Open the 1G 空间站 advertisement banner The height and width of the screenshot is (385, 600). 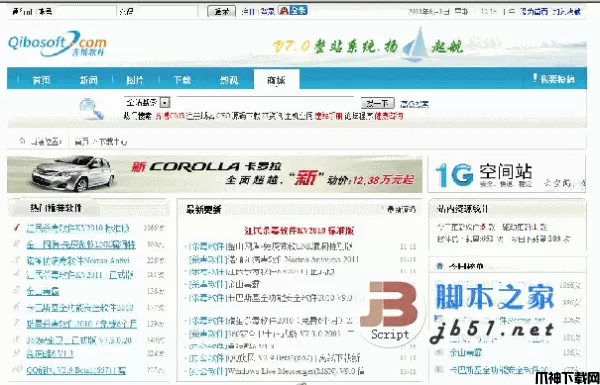[x=507, y=174]
